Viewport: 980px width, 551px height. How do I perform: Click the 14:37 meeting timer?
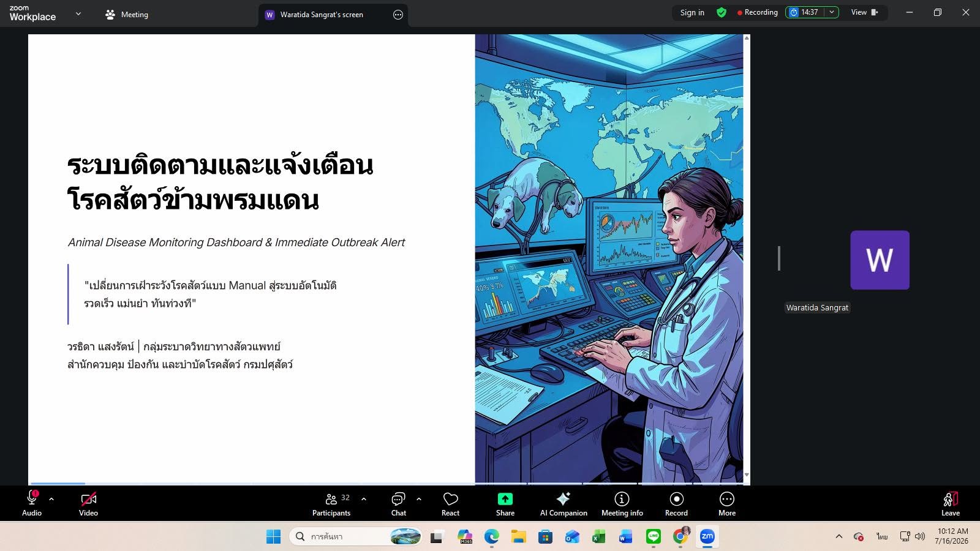tap(805, 12)
